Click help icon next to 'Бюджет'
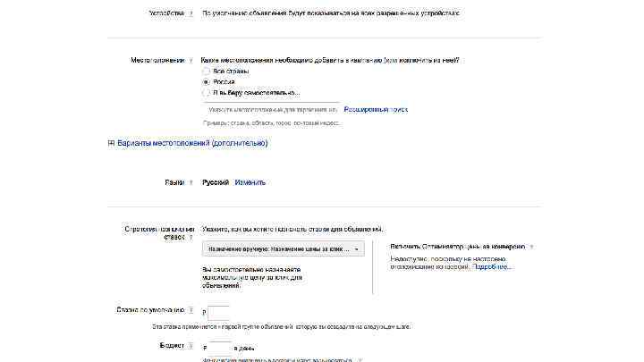This screenshot has width=644, height=362. point(191,346)
